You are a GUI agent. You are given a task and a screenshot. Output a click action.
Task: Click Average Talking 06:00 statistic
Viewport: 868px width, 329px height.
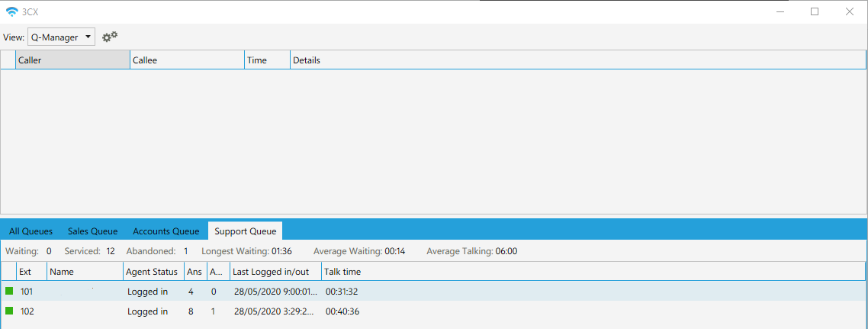point(471,251)
